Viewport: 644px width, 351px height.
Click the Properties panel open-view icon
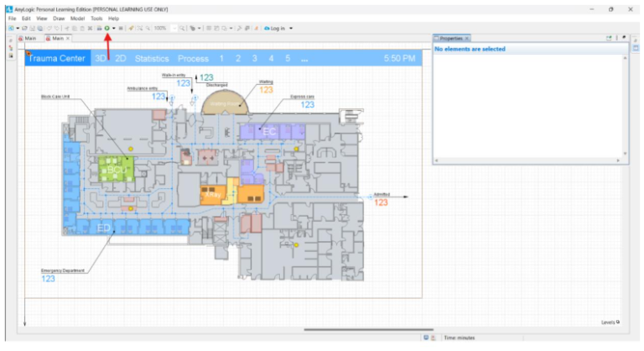pyautogui.click(x=609, y=38)
